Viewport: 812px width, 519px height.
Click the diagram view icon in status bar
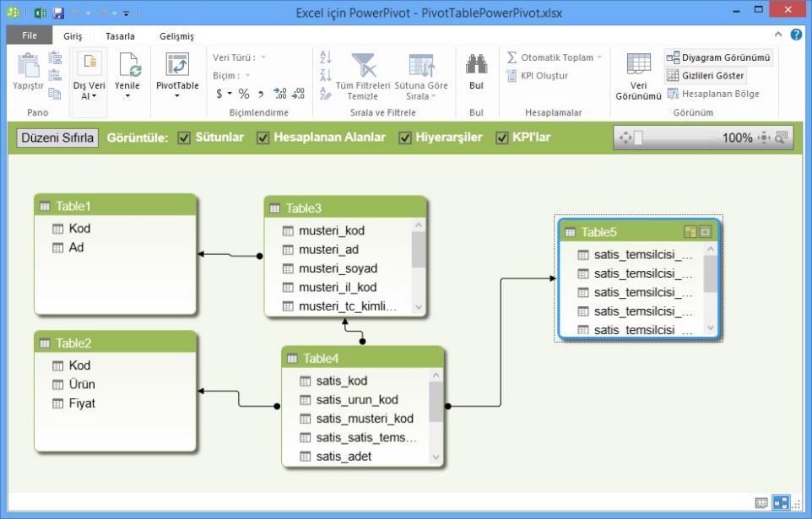781,502
